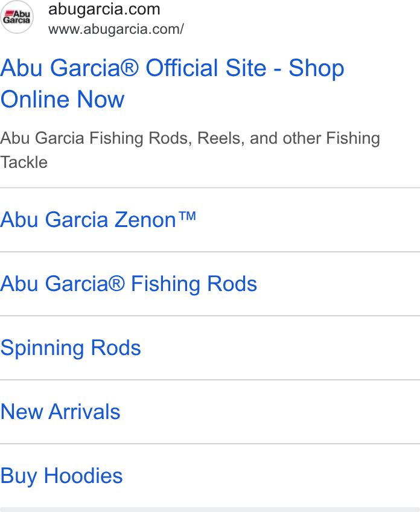Open the Abu Garcia Official Site title link
The height and width of the screenshot is (512, 420).
[x=173, y=83]
